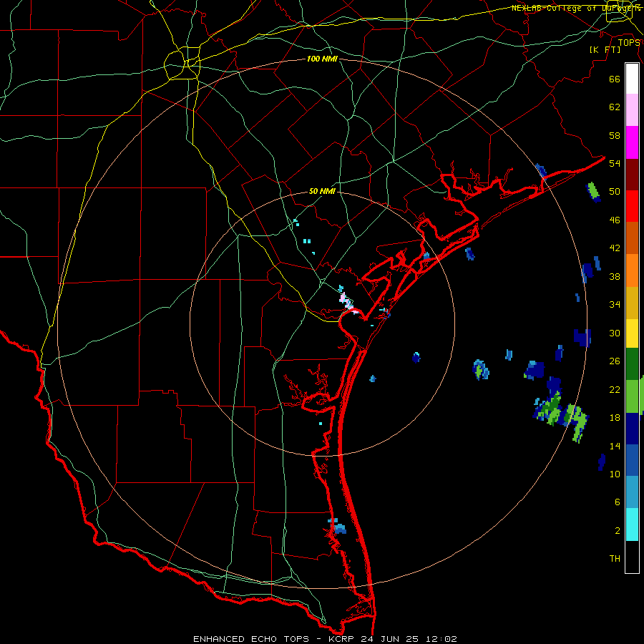Pick the cyan legend swatch
Viewport: 644px width, 644px height.
632,525
